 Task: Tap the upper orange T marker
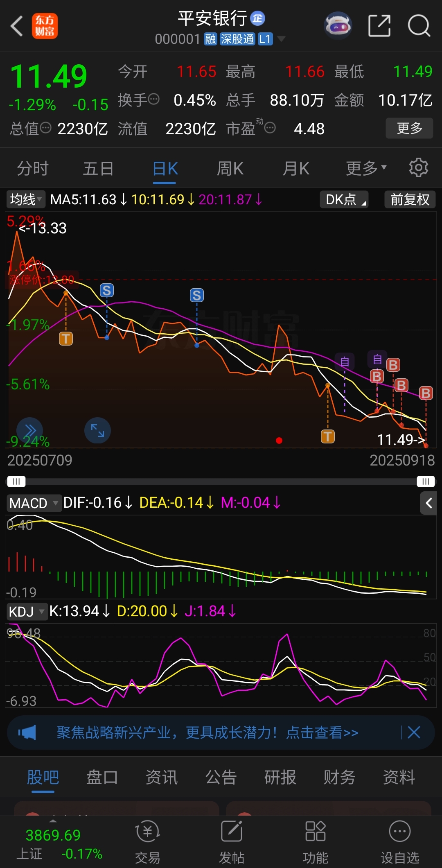(66, 339)
